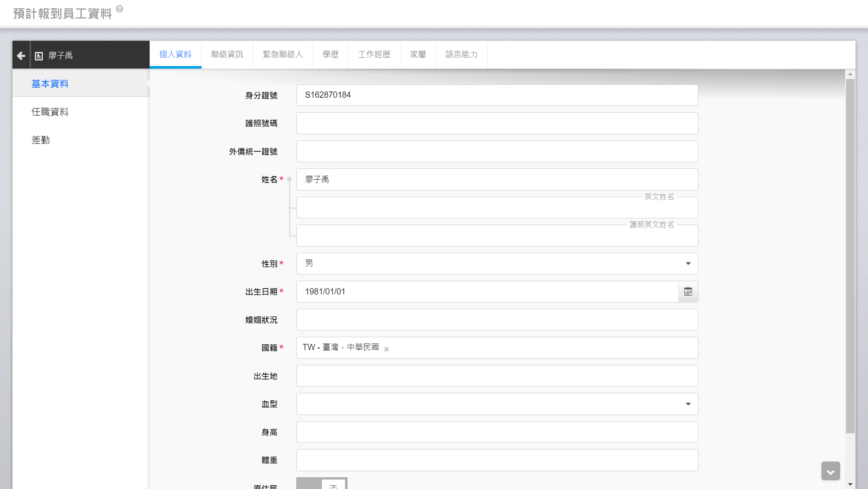Toggle the 原住民 switch
868x489 pixels.
321,484
